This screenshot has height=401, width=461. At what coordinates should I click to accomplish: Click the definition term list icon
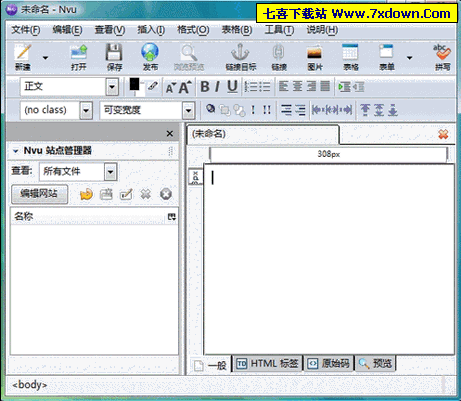(286, 110)
